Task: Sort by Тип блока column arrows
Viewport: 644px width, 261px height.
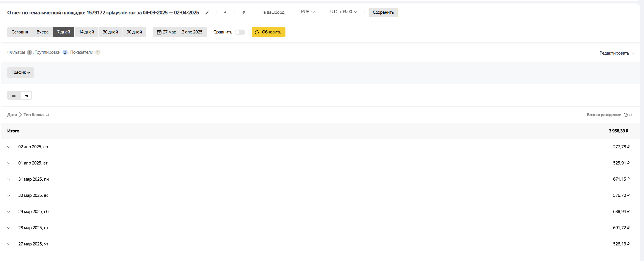Action: 48,115
